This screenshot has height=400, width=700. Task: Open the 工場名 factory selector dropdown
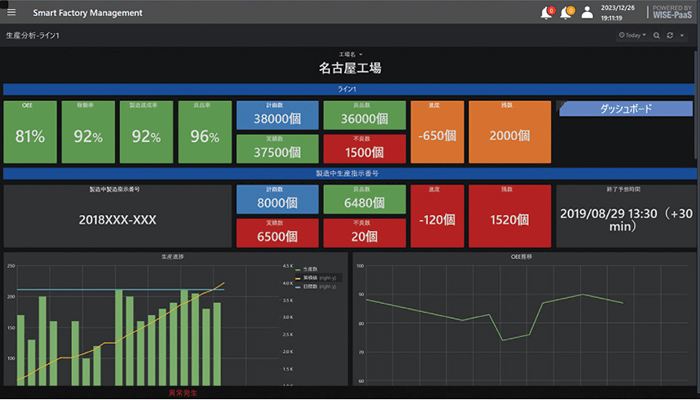(349, 55)
